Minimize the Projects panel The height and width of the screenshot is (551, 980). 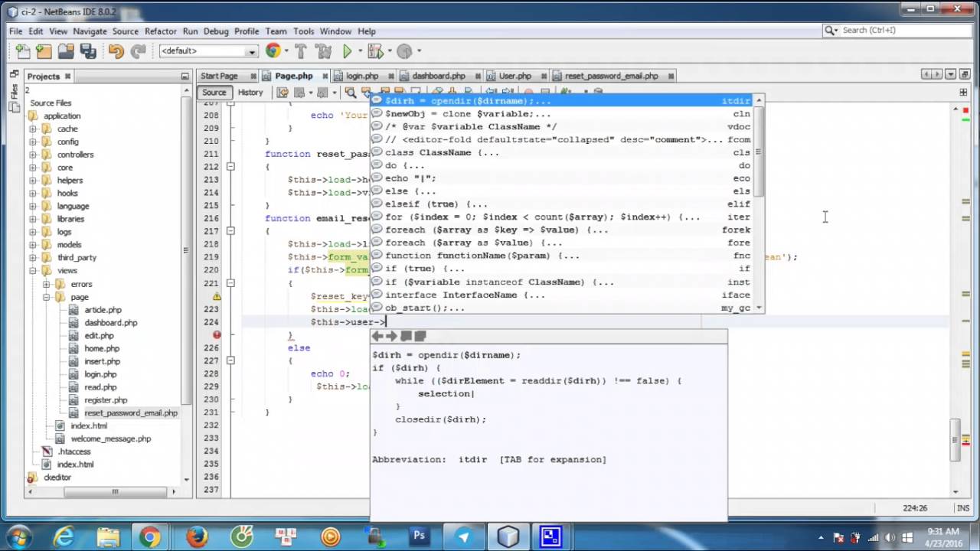point(185,77)
